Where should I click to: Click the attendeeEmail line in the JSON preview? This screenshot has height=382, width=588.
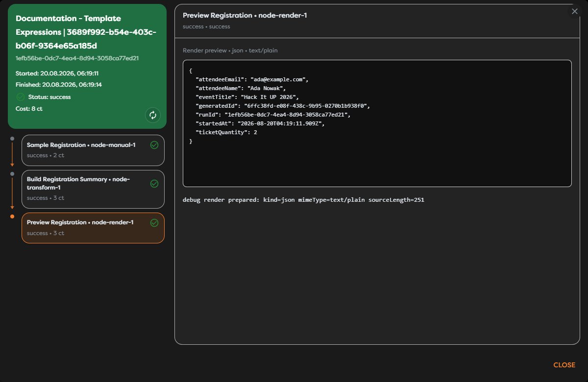pos(251,79)
